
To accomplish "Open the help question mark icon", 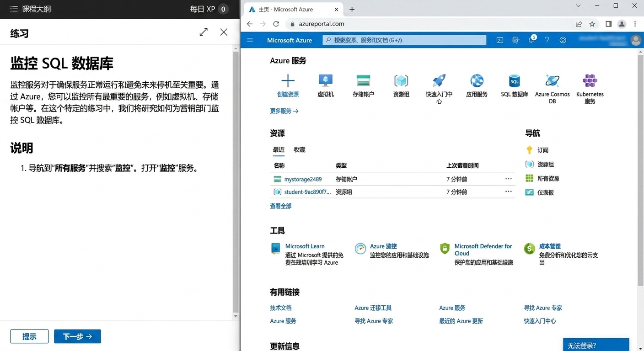I will (547, 40).
